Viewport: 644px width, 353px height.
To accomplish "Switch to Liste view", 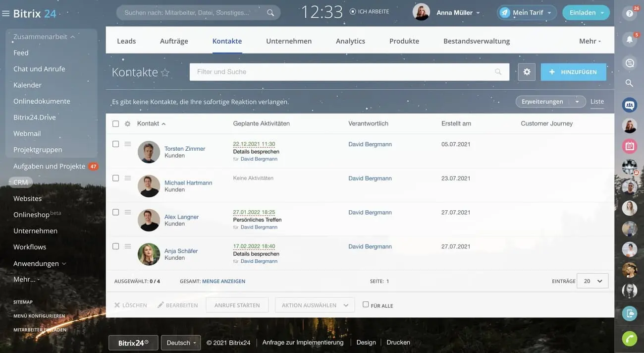I will (x=597, y=102).
